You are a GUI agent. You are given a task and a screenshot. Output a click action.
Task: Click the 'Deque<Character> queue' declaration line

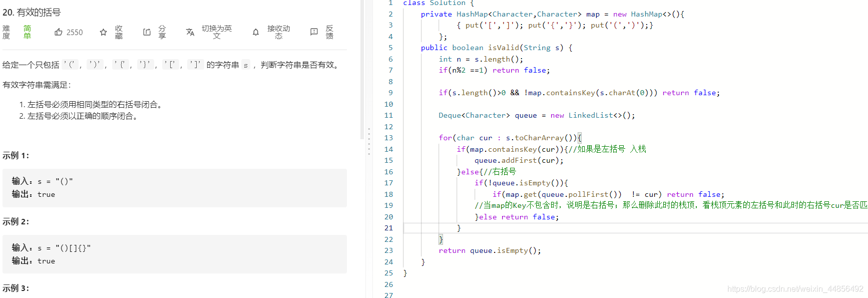[x=537, y=115]
